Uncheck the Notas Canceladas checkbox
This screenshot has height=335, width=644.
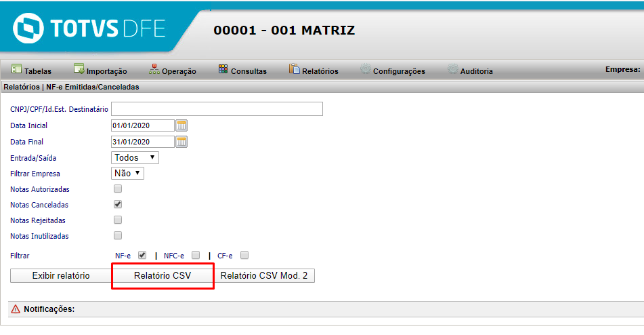tap(118, 204)
